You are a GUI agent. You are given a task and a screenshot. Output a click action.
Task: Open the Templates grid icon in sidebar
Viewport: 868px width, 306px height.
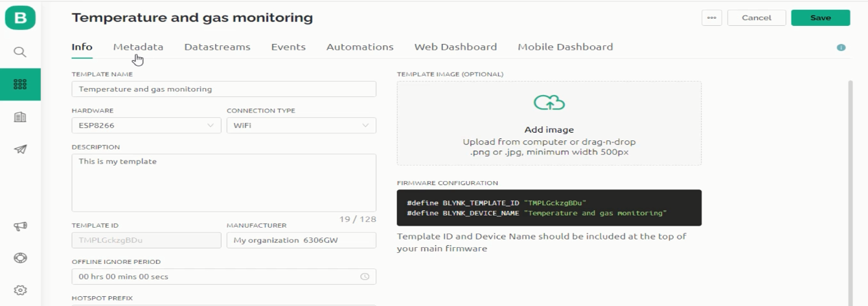pyautogui.click(x=20, y=84)
